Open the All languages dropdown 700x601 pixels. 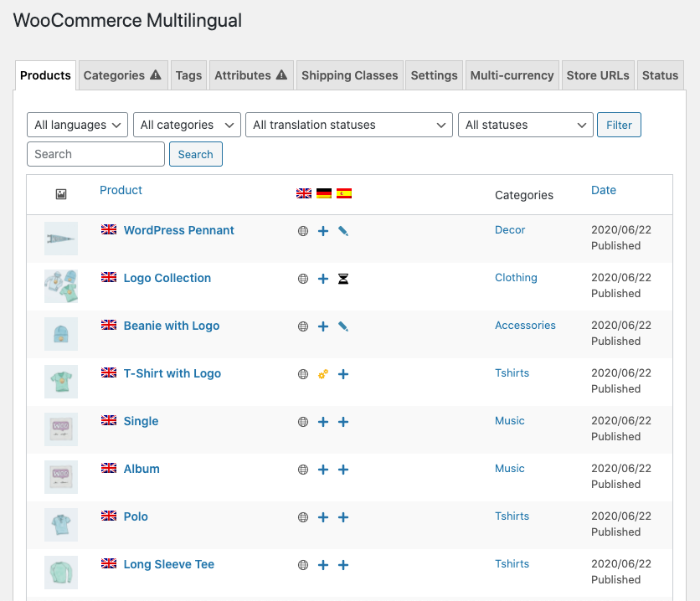tap(78, 125)
